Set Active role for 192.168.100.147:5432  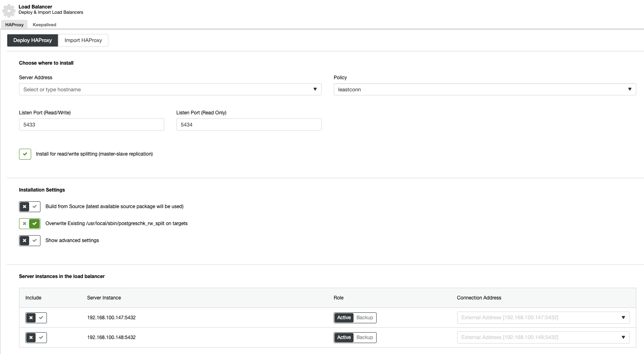pos(344,318)
